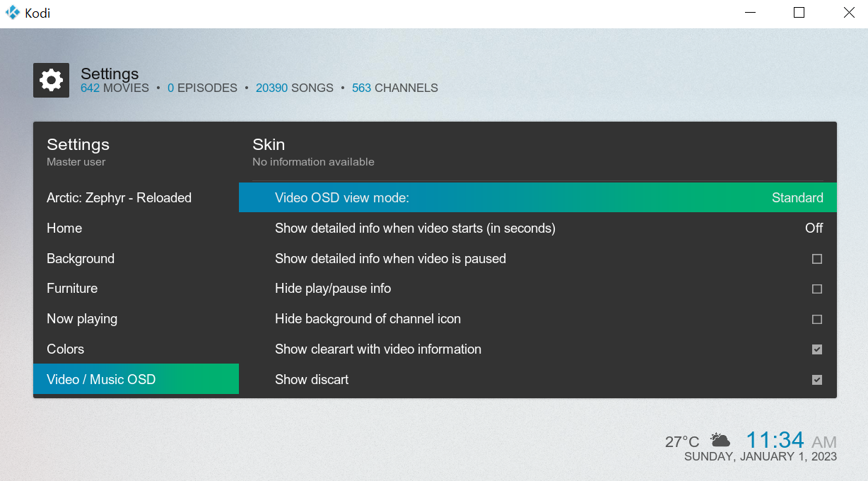Change detailed info on video start Off value

click(814, 228)
